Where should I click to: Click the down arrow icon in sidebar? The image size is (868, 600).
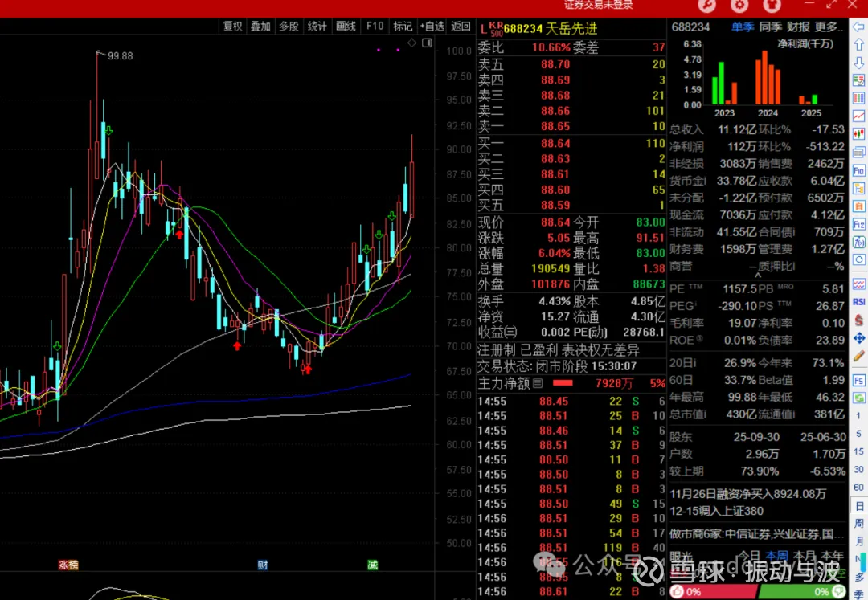click(x=859, y=62)
